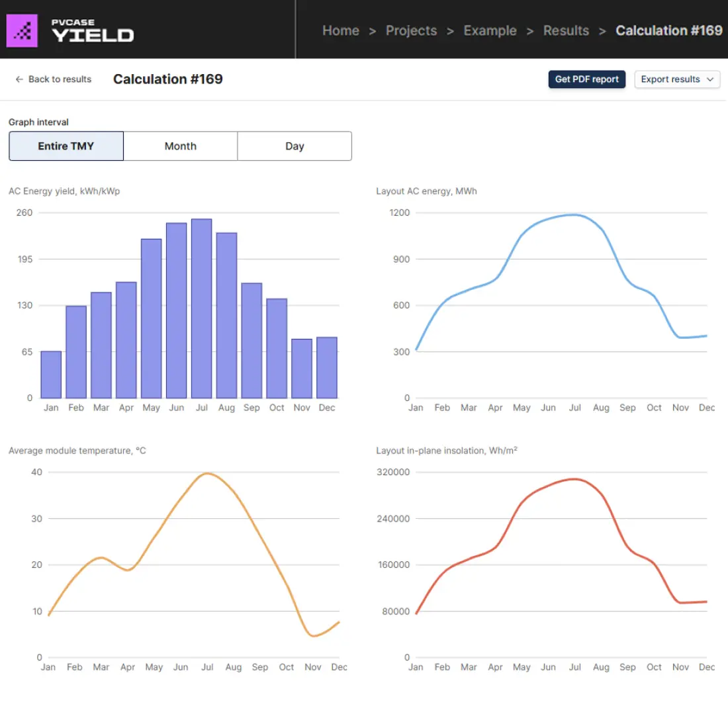Click the PVcase Yield logo icon
Image resolution: width=728 pixels, height=728 pixels.
click(x=22, y=30)
